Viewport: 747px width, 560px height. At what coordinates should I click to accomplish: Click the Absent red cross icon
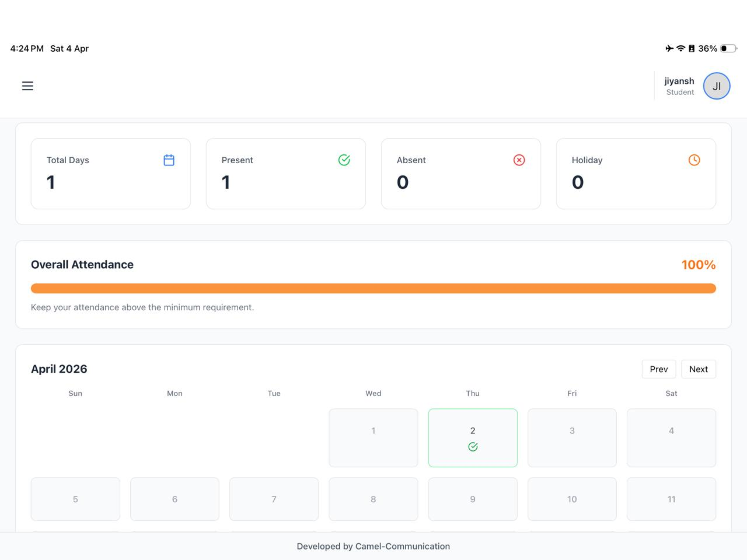[x=519, y=160]
